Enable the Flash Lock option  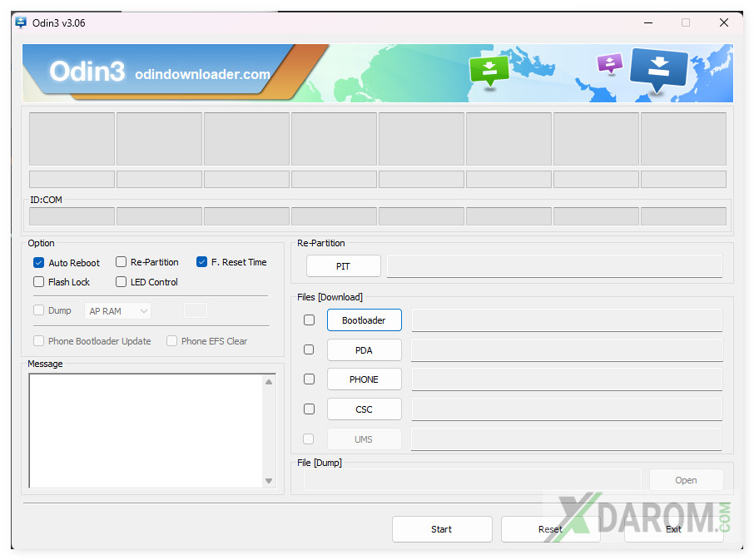(x=38, y=282)
